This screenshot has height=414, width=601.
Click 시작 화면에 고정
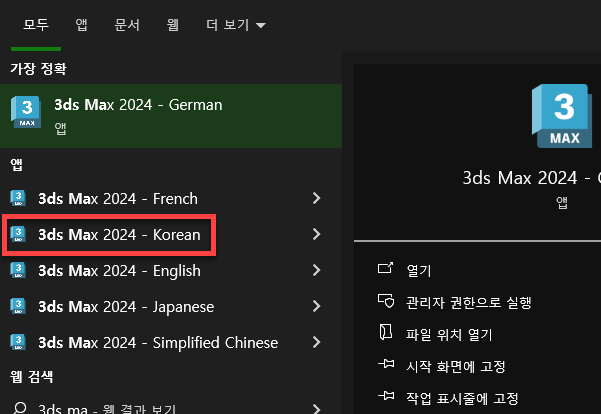click(456, 366)
